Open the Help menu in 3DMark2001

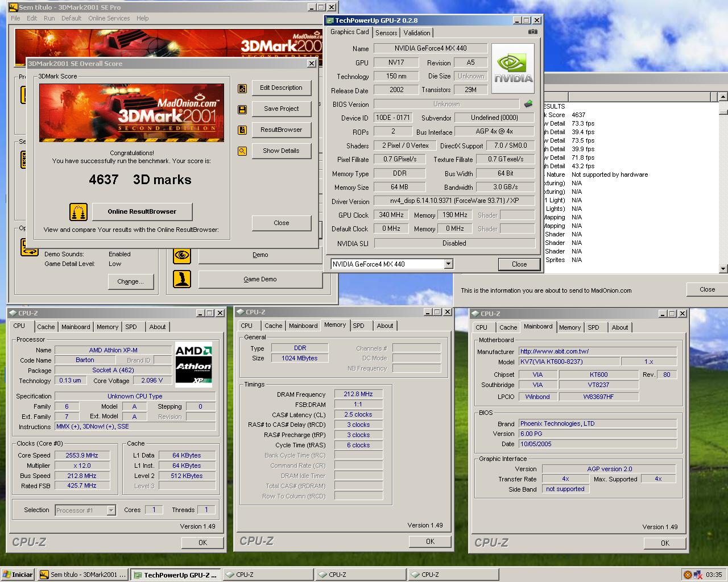(x=142, y=18)
